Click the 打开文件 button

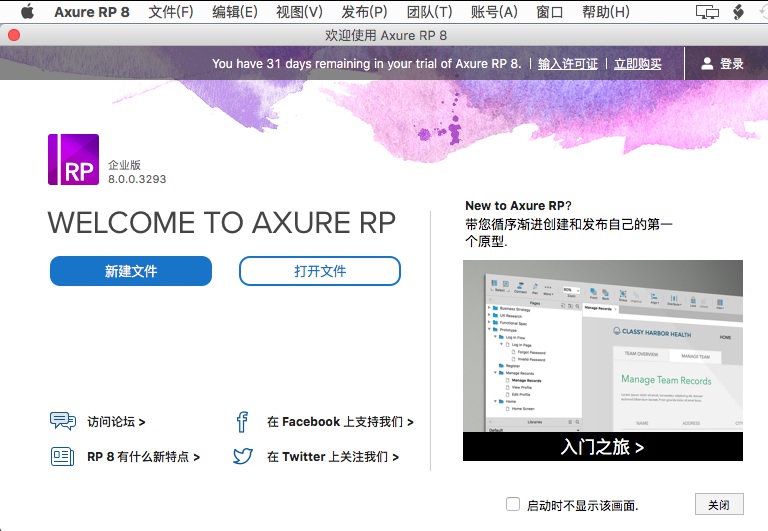[320, 271]
